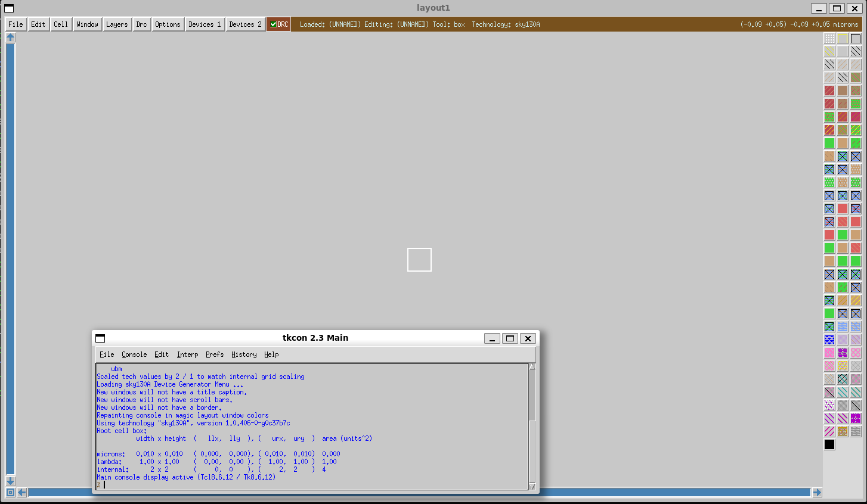
Task: Select the purple swatch with white stripes
Action: click(843, 353)
